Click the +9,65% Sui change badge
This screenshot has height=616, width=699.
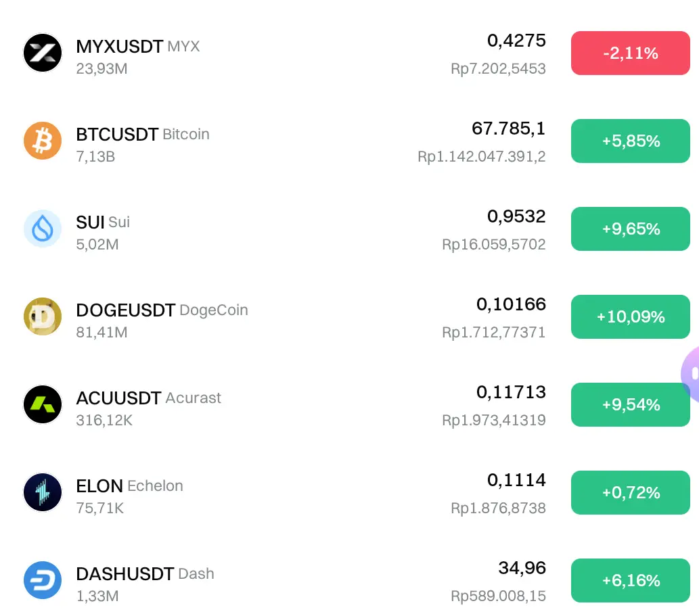631,229
